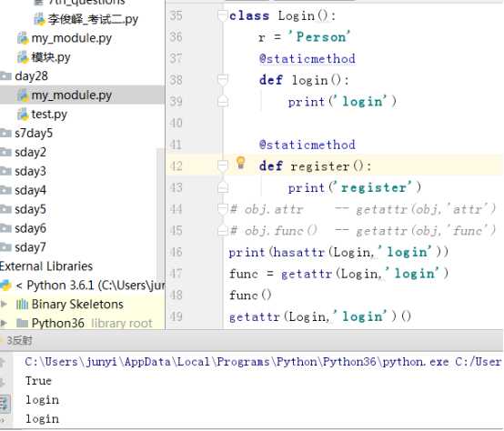The image size is (504, 431).
Task: Click the Python36 folder icon
Action: [x=22, y=323]
